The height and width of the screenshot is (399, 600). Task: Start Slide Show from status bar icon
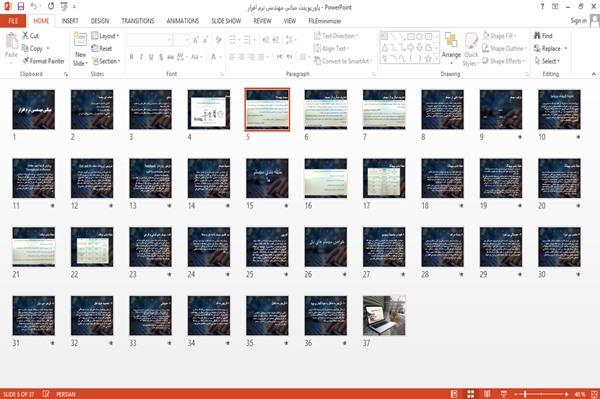[x=504, y=394]
